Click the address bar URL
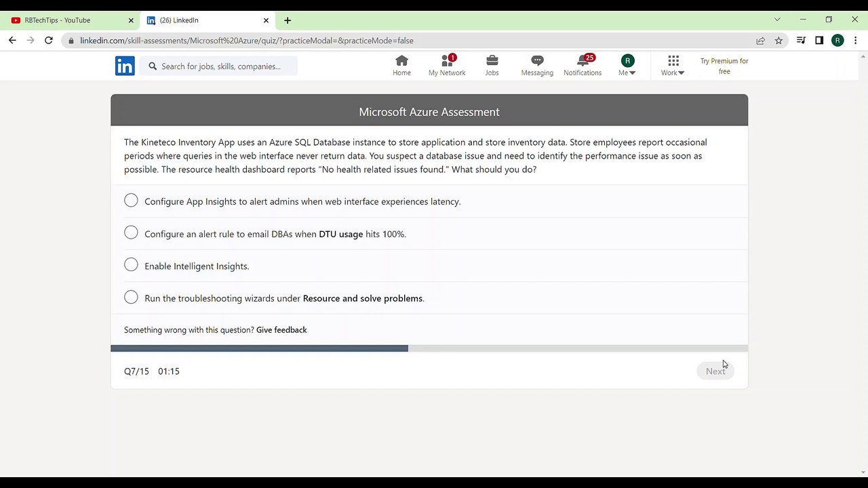 click(x=247, y=41)
